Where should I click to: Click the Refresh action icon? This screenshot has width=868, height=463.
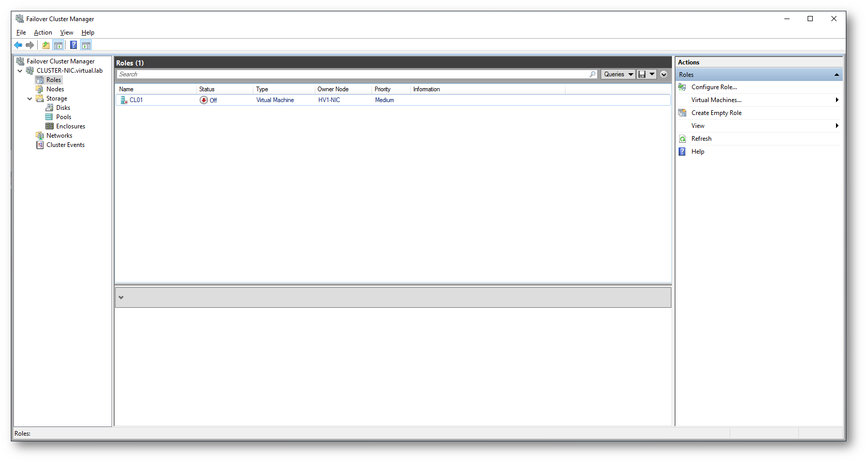[x=682, y=139]
